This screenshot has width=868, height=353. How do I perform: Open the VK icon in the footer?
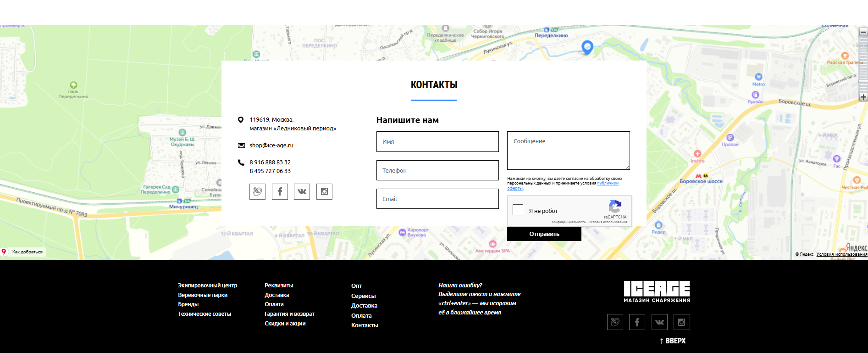(659, 322)
